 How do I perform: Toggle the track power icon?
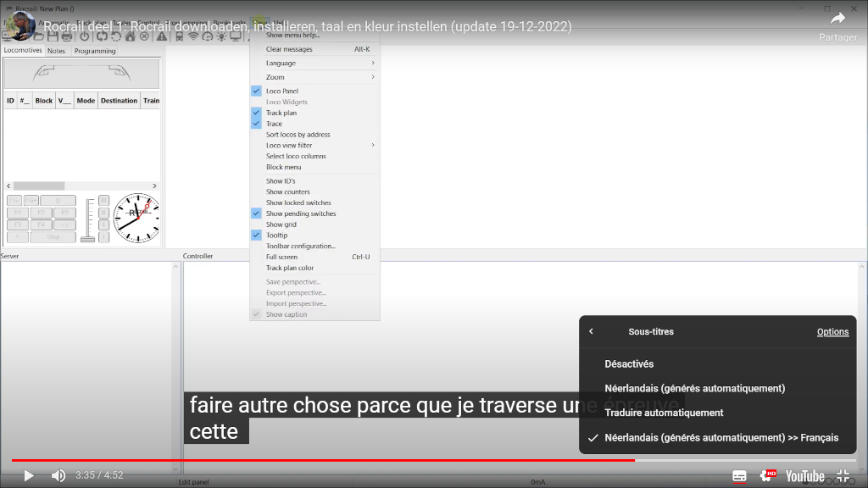(84, 36)
